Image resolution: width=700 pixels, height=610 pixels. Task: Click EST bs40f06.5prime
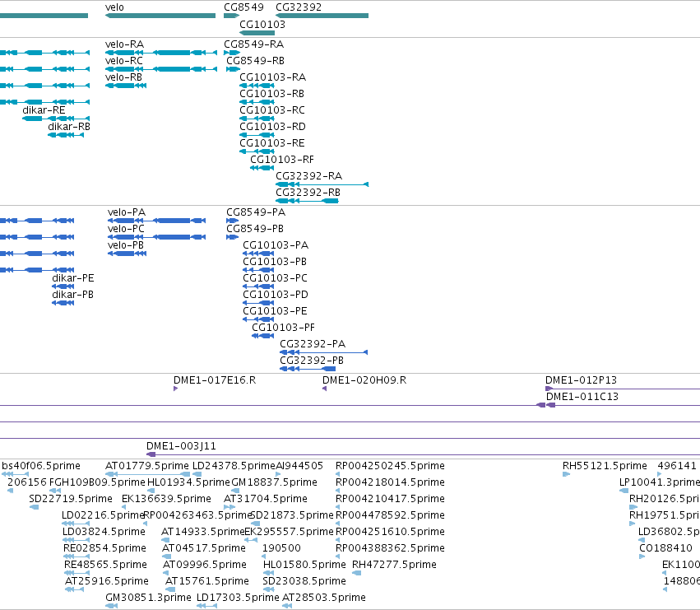coord(15,475)
